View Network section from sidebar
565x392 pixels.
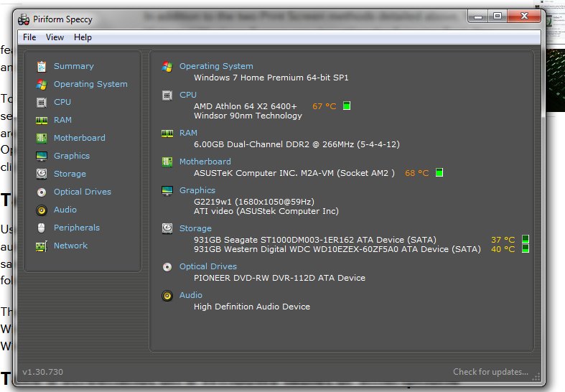70,246
